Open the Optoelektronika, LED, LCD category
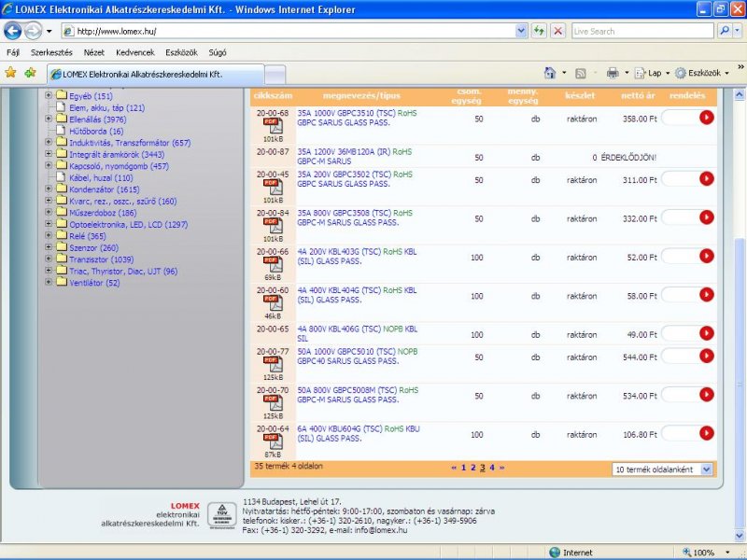This screenshot has width=747, height=560. point(129,224)
